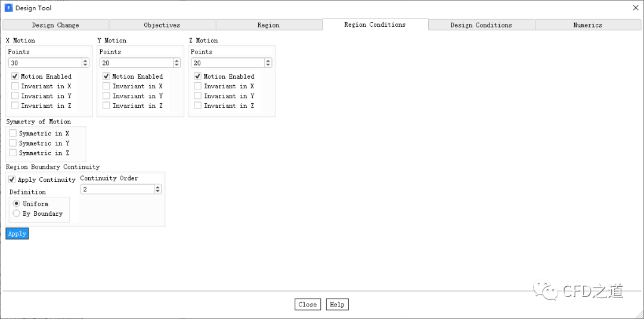Switch to the Design Change tab

pos(55,25)
